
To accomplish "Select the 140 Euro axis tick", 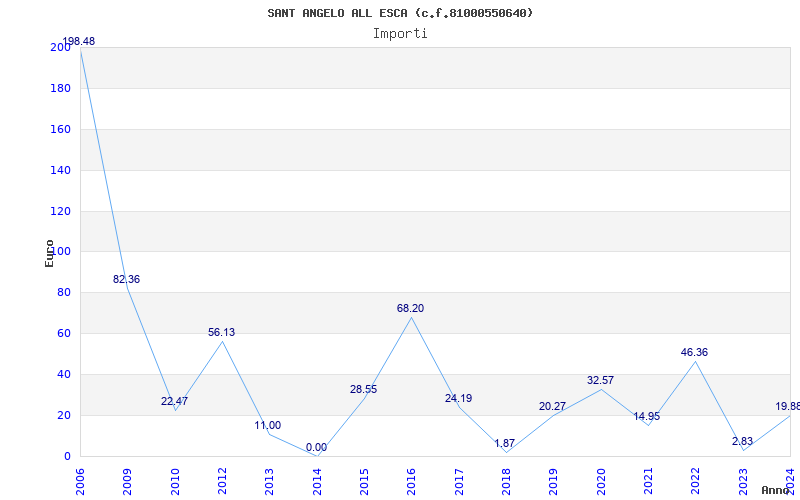I will [60, 170].
